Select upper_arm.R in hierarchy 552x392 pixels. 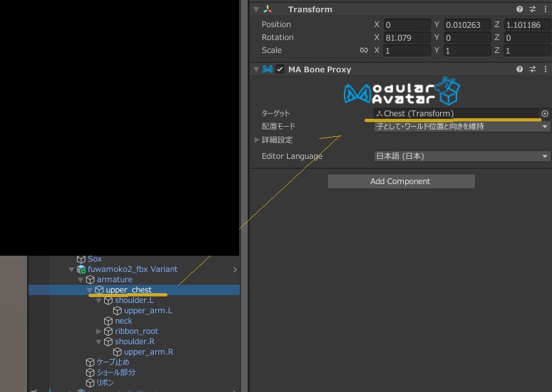[x=149, y=352]
